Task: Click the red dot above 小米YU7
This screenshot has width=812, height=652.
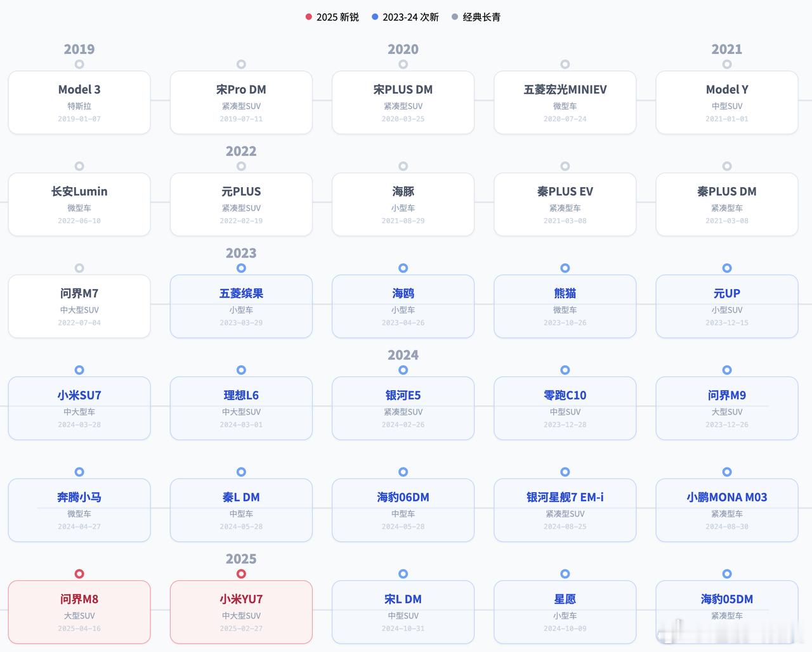Action: coord(241,574)
